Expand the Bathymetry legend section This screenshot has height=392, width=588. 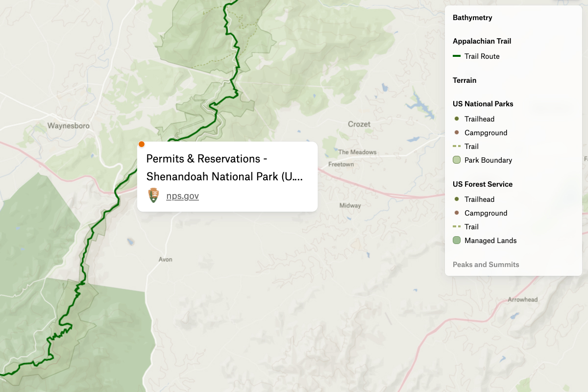pyautogui.click(x=472, y=18)
